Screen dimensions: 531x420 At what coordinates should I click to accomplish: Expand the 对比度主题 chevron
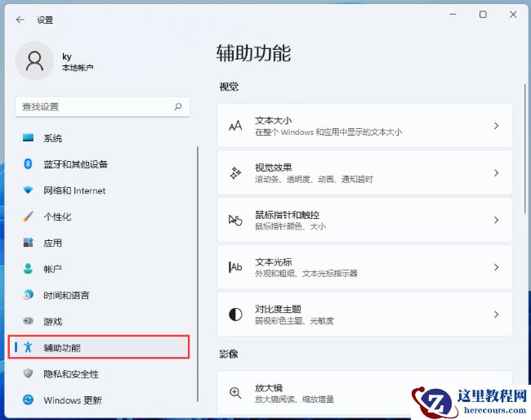click(x=496, y=315)
